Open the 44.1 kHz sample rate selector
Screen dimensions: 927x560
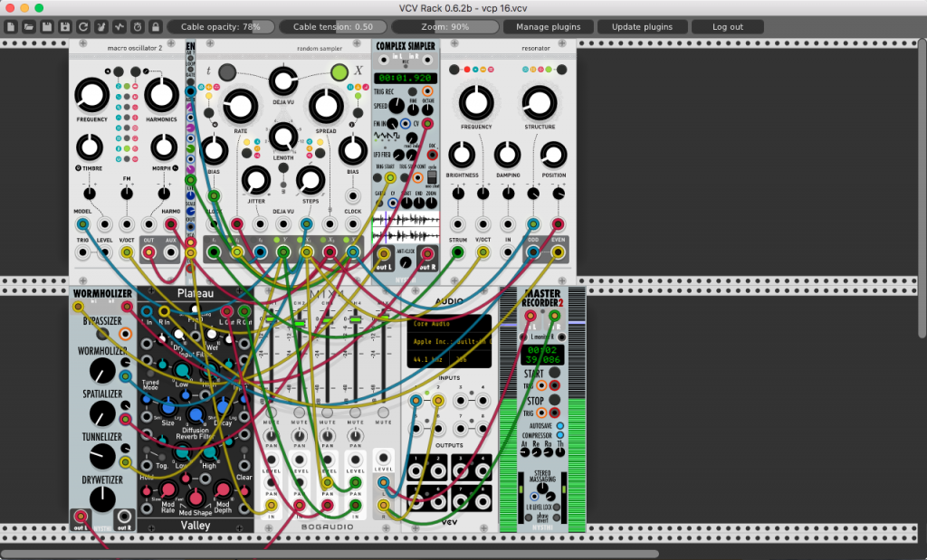click(x=427, y=359)
